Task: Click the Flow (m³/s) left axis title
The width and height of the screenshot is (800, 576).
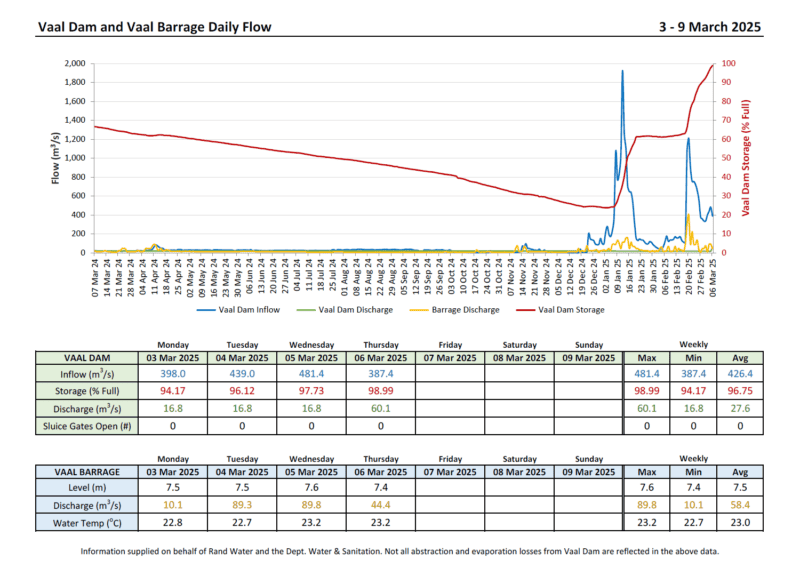Action: pos(56,157)
